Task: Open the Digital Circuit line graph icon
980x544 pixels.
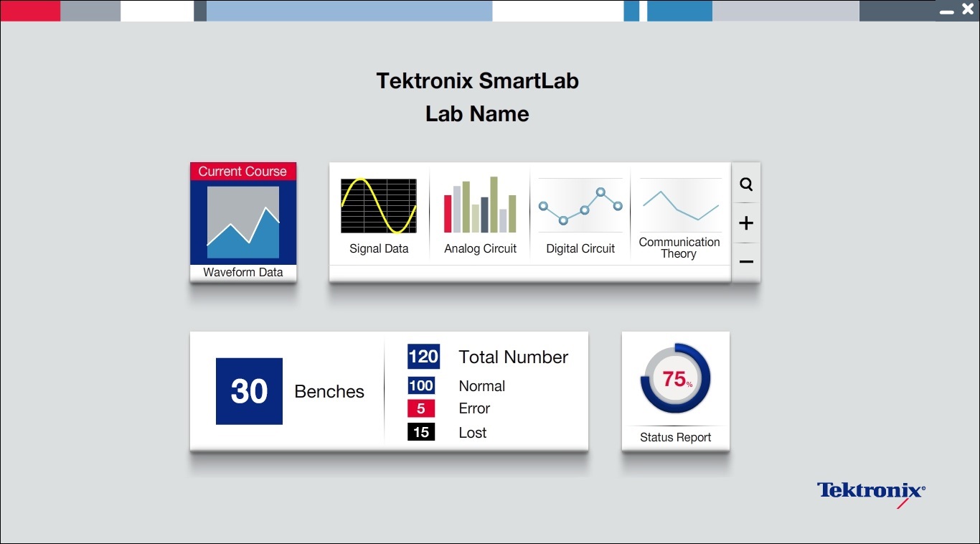Action: click(580, 206)
